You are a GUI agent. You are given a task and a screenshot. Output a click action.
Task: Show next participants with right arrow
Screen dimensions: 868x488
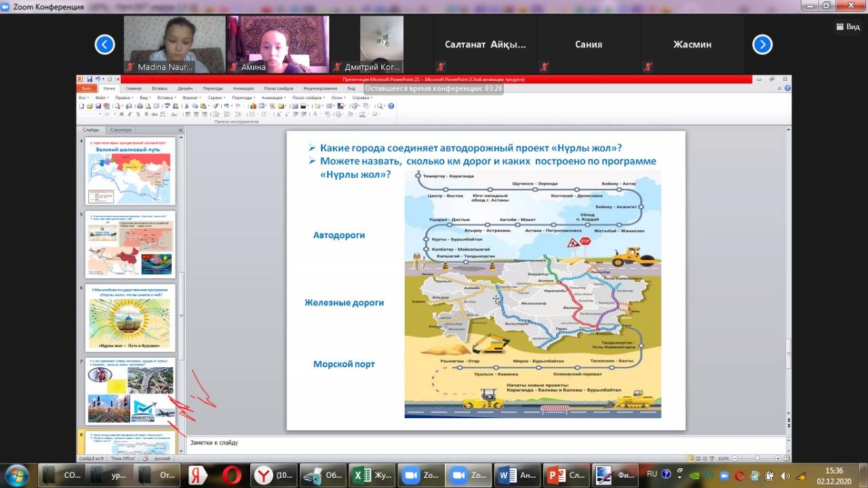point(762,45)
